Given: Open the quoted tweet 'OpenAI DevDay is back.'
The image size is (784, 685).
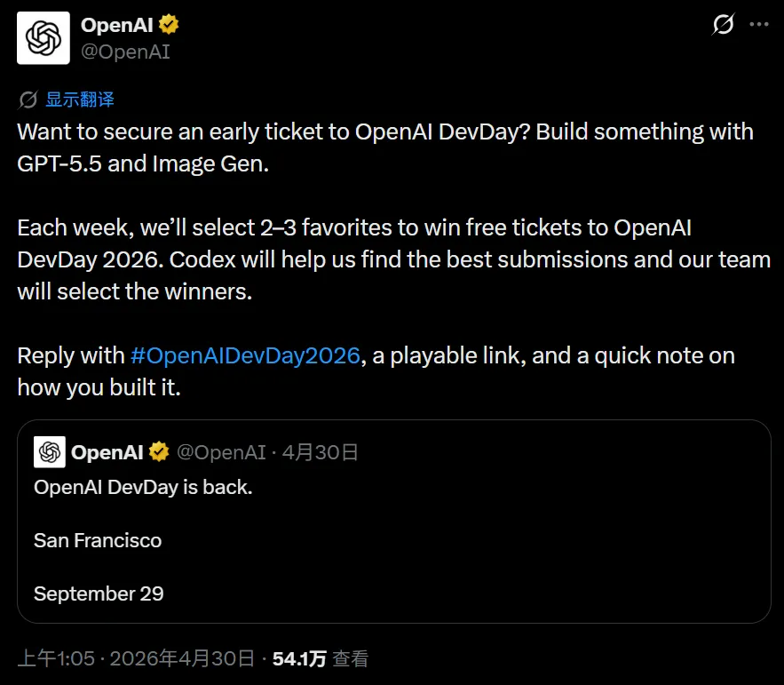Looking at the screenshot, I should click(x=143, y=488).
